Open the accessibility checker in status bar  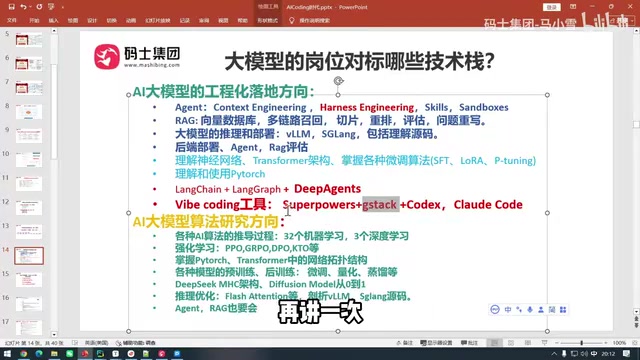[x=136, y=343]
